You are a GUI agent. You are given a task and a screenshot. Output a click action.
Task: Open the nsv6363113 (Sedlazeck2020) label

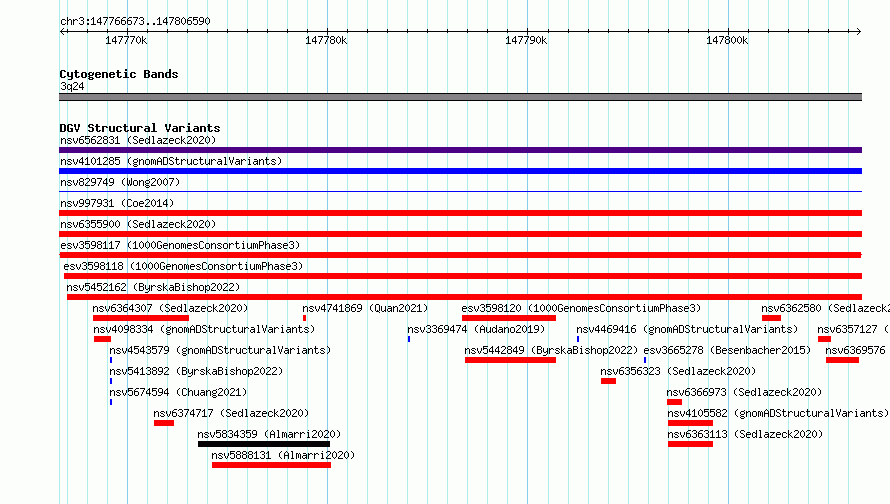click(x=745, y=434)
